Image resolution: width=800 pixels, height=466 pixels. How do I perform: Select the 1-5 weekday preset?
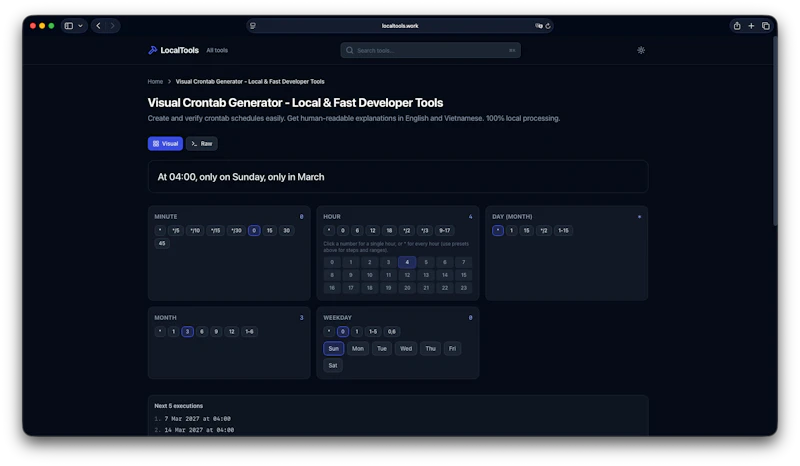point(373,331)
